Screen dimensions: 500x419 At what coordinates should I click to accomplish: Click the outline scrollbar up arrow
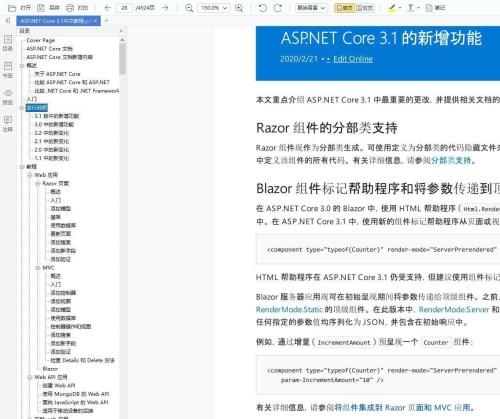click(x=122, y=40)
